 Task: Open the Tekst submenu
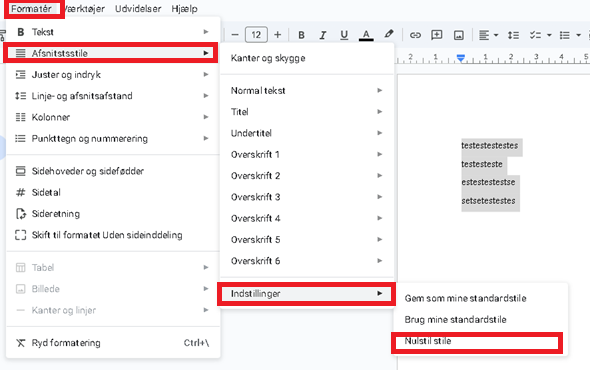point(113,32)
